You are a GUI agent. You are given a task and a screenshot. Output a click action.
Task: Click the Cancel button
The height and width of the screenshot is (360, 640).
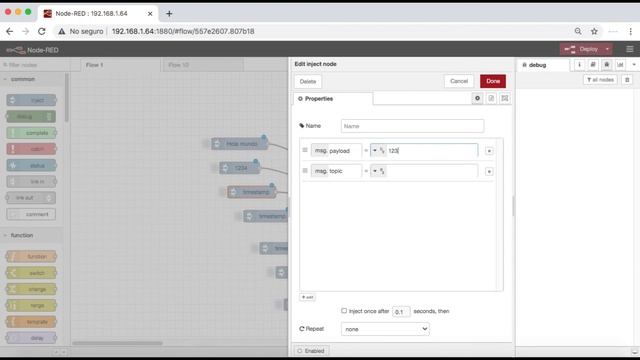click(459, 81)
